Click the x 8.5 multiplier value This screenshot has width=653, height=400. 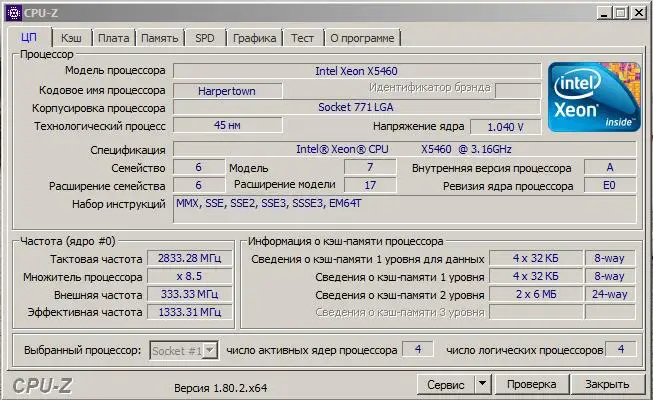[x=189, y=276]
